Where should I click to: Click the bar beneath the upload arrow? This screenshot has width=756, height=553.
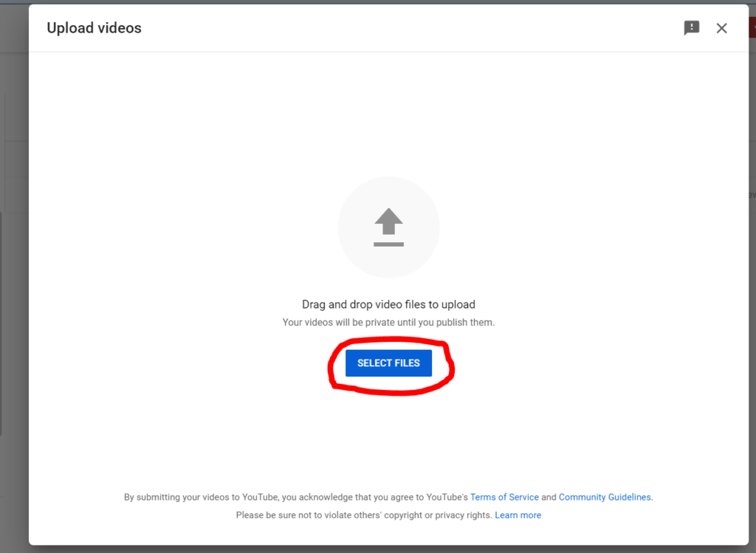388,244
